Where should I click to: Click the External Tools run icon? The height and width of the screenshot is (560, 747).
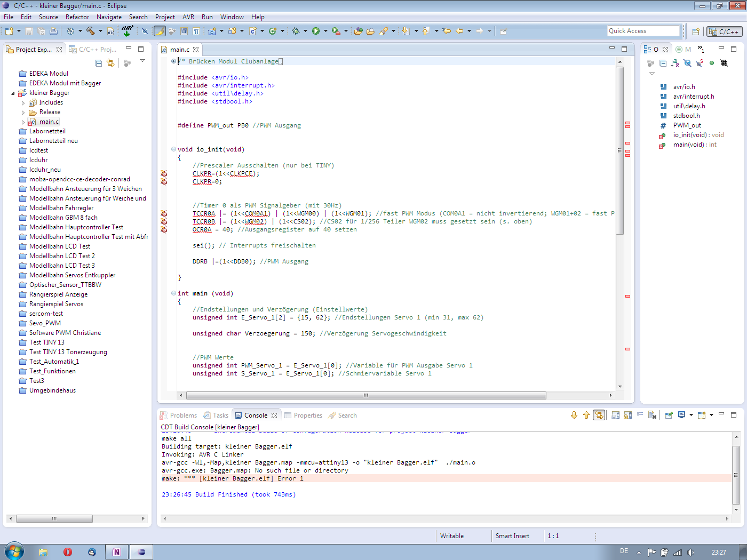336,31
